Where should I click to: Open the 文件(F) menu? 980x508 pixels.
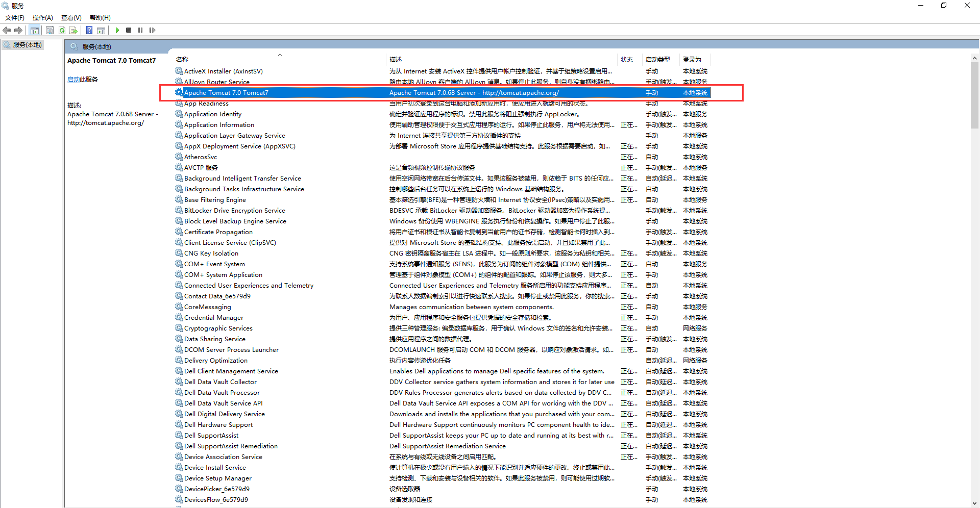(x=15, y=18)
